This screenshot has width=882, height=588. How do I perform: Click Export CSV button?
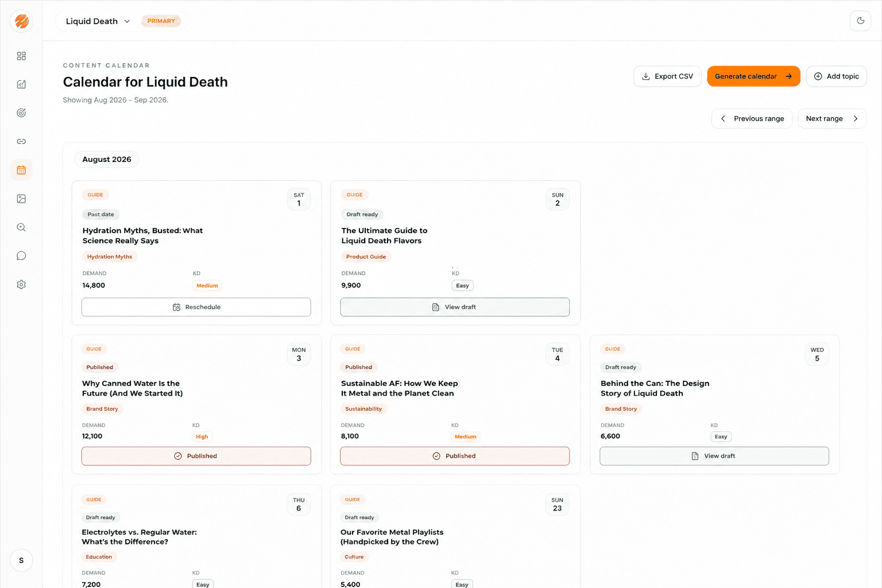point(667,76)
